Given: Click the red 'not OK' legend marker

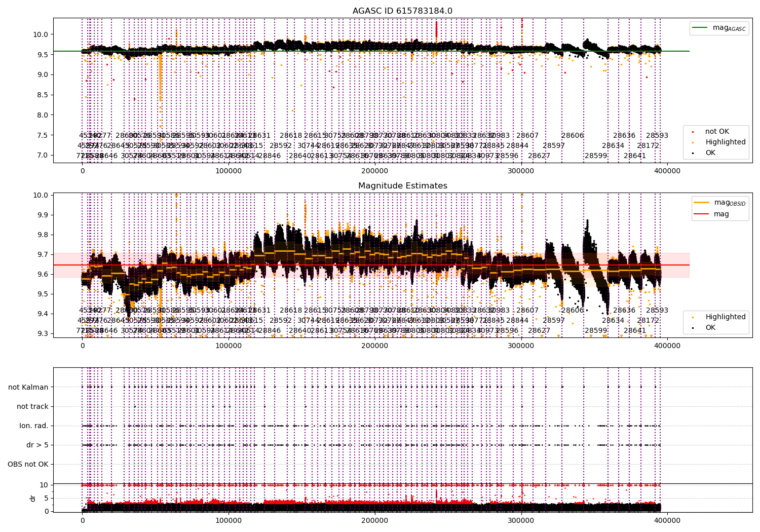Looking at the screenshot, I should coord(693,132).
